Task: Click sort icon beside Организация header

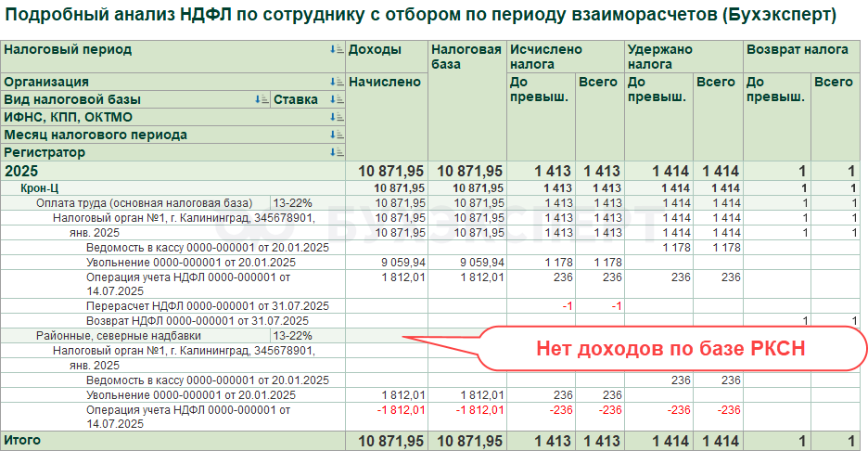Action: tap(337, 82)
